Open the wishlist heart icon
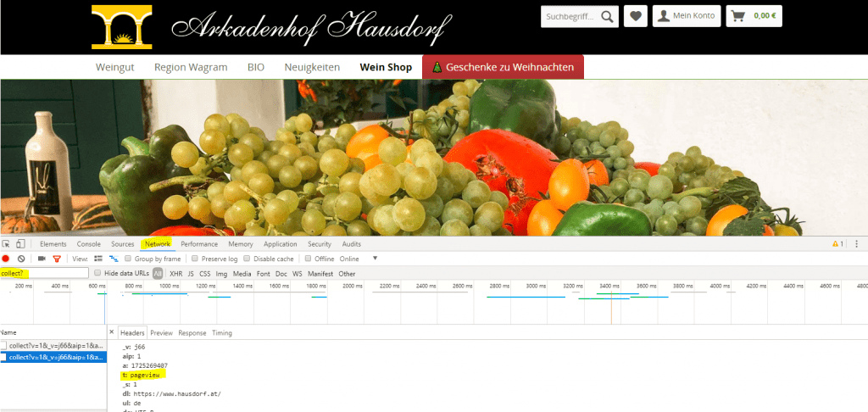The image size is (868, 412). click(x=634, y=15)
